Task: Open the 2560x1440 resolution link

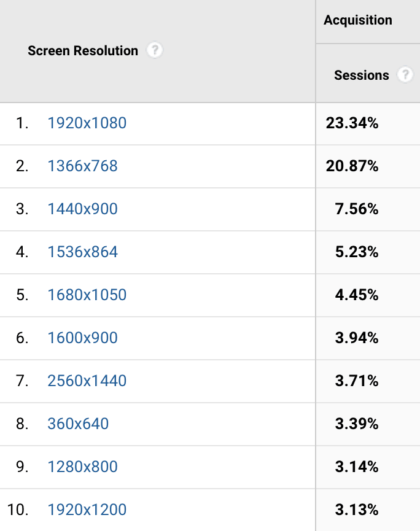Action: pyautogui.click(x=87, y=381)
